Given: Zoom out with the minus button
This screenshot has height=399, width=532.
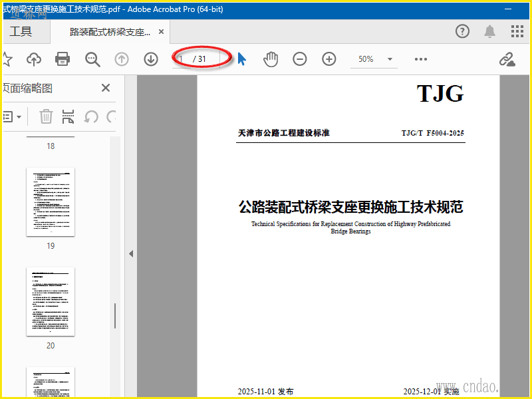Looking at the screenshot, I should coord(300,59).
